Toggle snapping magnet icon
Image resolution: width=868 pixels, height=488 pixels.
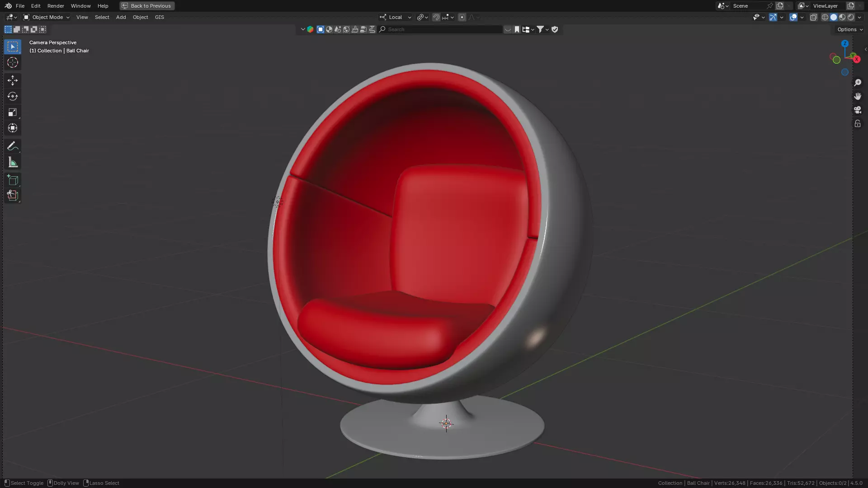click(x=436, y=17)
